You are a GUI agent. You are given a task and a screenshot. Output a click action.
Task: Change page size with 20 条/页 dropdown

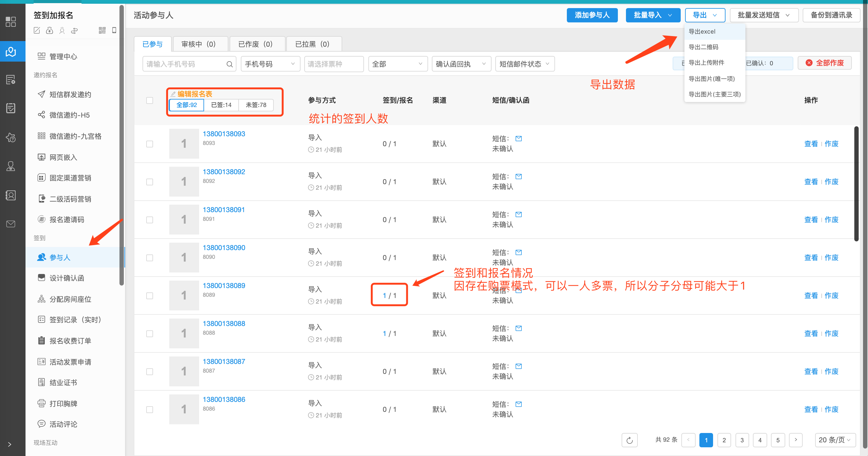pos(835,440)
